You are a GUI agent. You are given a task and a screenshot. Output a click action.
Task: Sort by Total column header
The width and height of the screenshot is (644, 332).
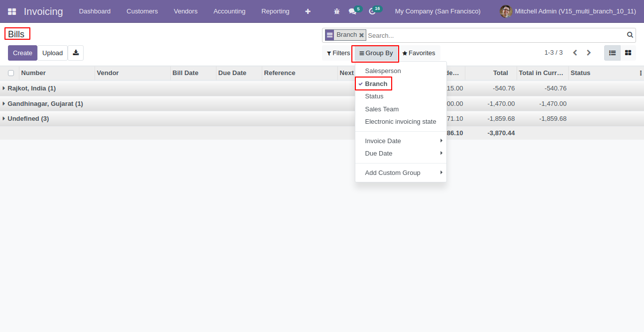(491, 73)
